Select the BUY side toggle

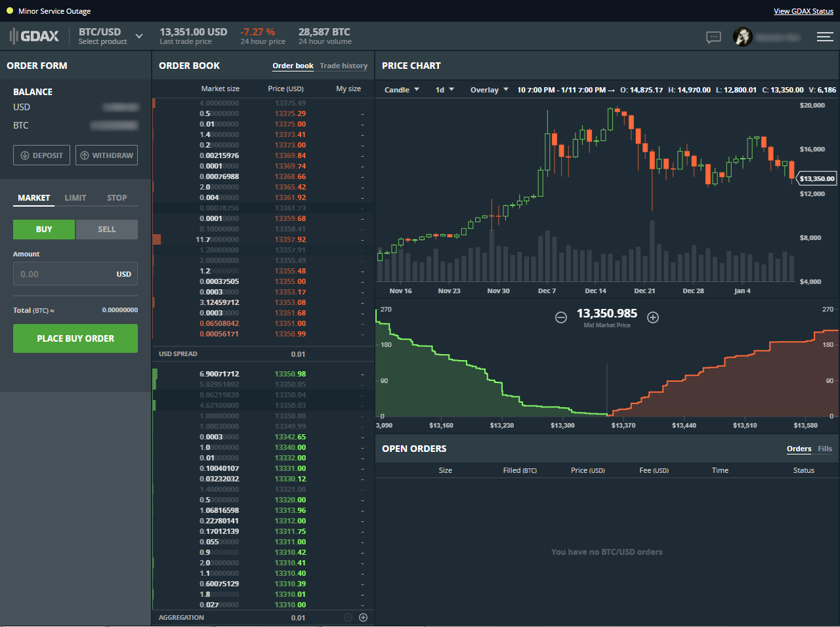click(x=44, y=229)
